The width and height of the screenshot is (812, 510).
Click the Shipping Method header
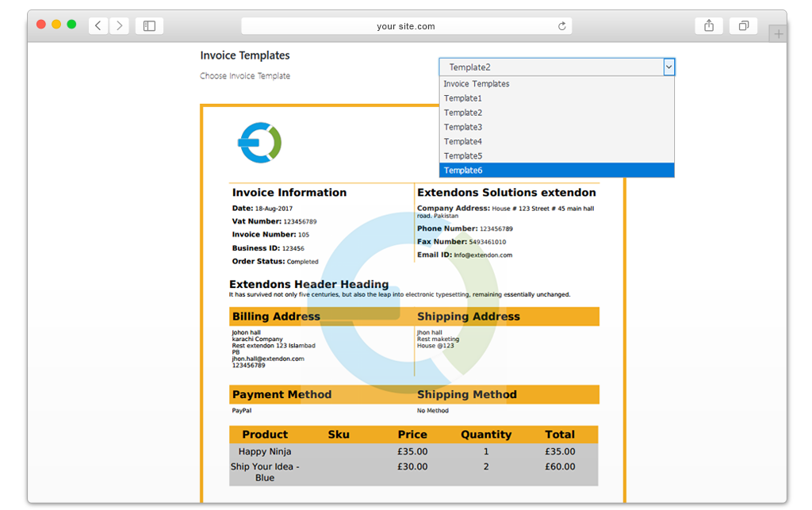click(x=466, y=394)
